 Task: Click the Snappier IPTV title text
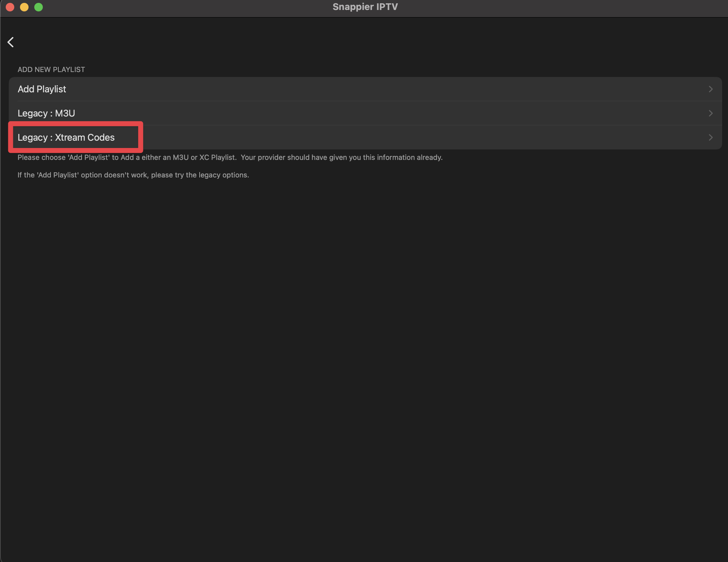365,7
